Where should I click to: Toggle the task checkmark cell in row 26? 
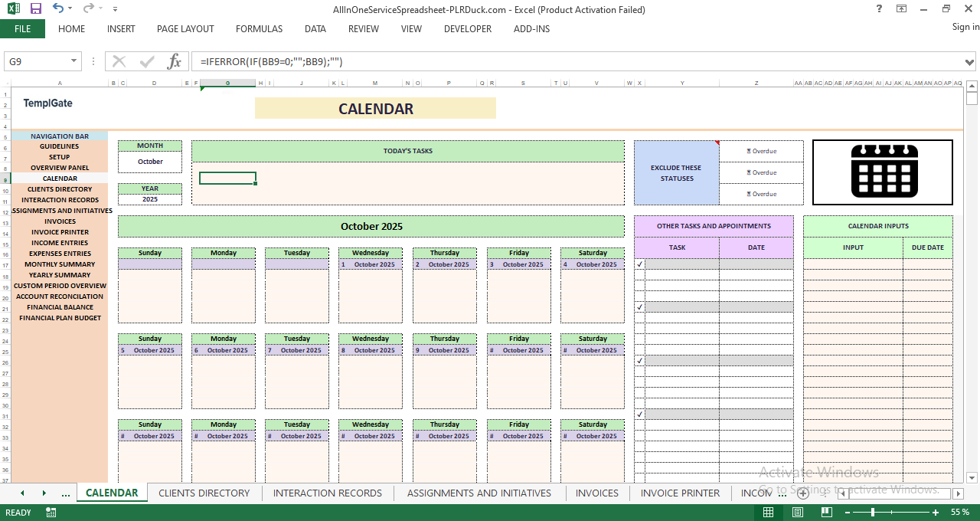639,361
